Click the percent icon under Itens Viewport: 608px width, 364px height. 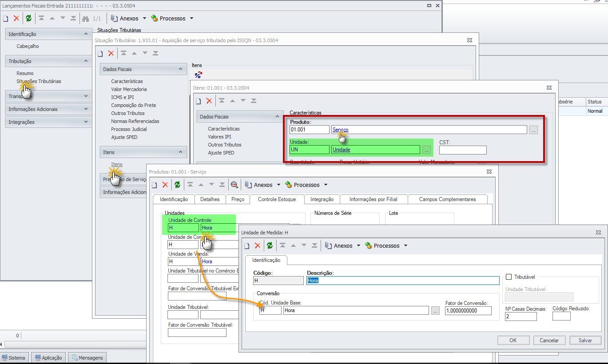coord(198,75)
